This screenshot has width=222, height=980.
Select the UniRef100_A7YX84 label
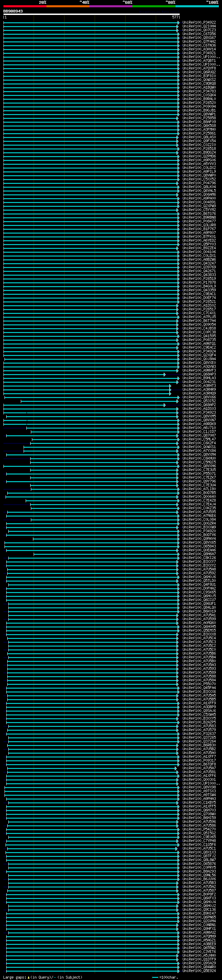[199, 451]
